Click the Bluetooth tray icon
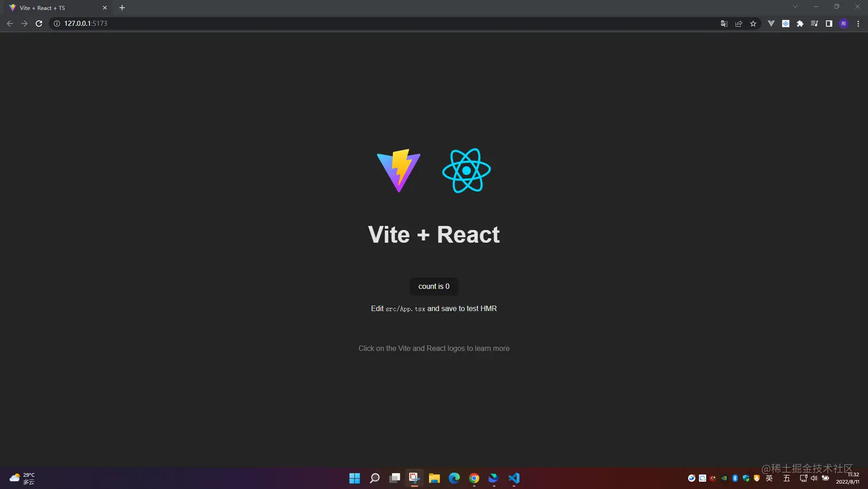Image resolution: width=868 pixels, height=489 pixels. tap(735, 478)
